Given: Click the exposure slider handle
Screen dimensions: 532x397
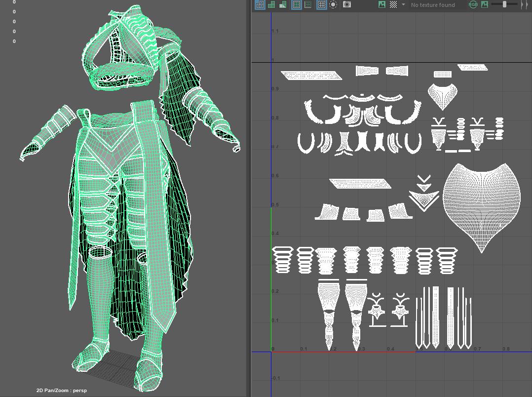Looking at the screenshot, I should (x=504, y=4).
